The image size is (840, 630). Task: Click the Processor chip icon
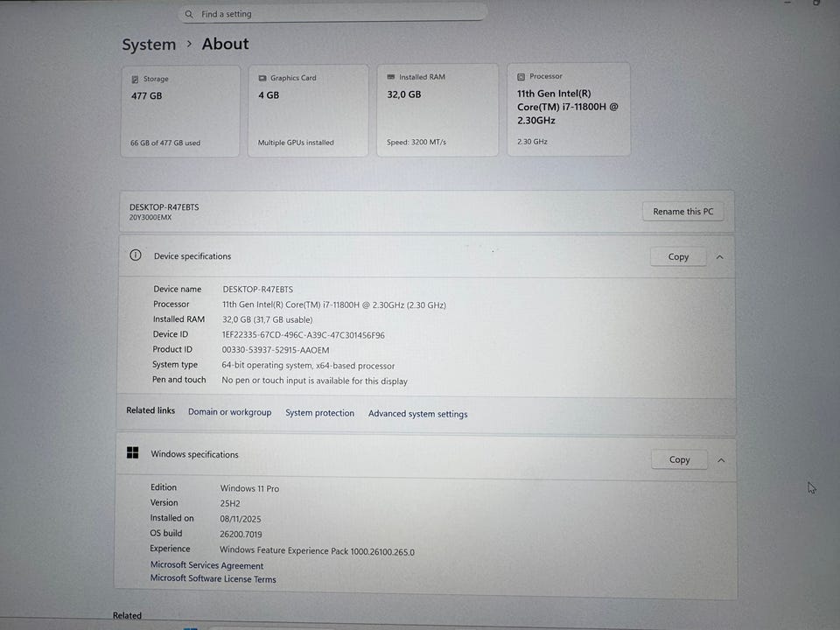(x=521, y=77)
